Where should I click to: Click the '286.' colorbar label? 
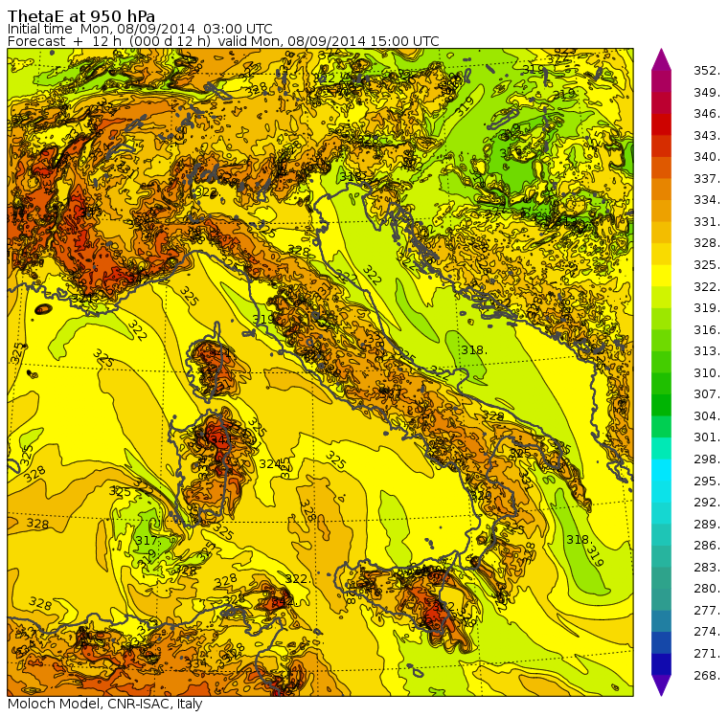tap(707, 546)
